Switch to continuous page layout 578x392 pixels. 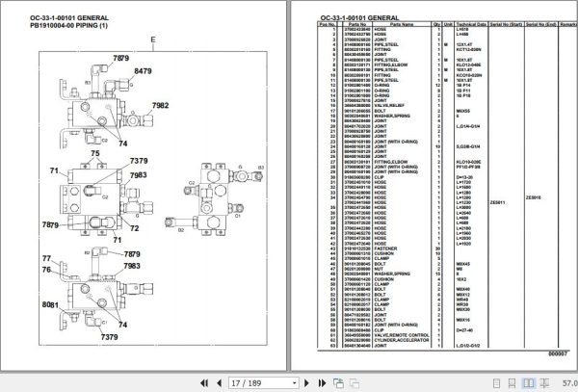[x=512, y=383]
